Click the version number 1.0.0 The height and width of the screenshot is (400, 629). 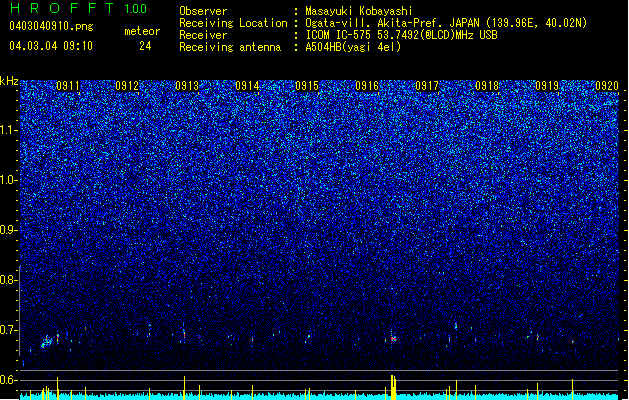click(135, 8)
